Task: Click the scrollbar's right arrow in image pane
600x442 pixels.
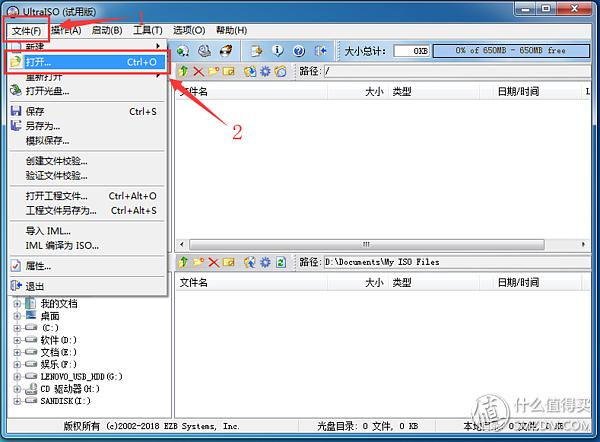Action: point(583,244)
